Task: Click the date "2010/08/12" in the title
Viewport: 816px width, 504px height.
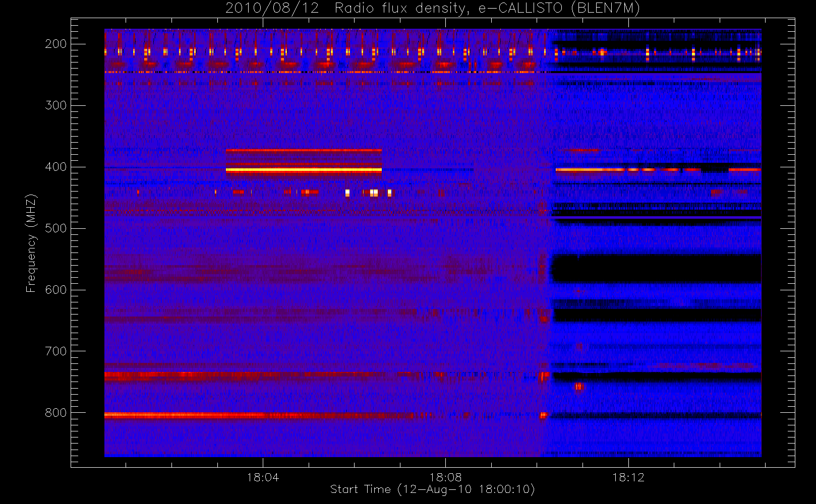Action: (x=272, y=9)
